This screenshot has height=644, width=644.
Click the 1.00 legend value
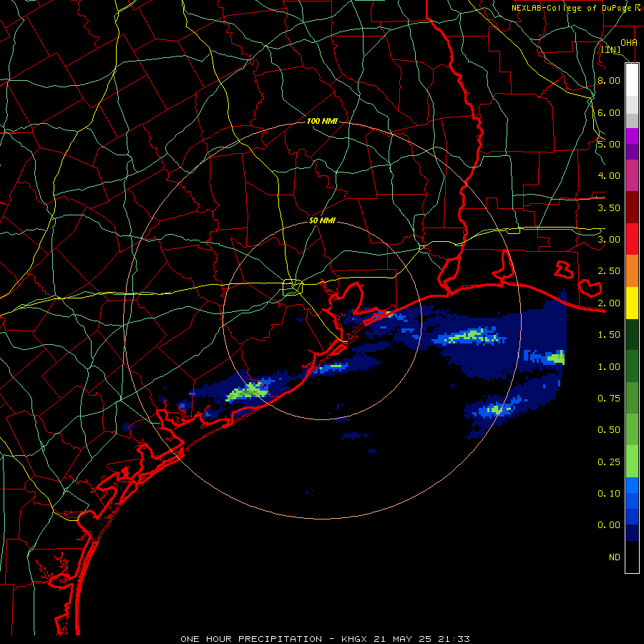click(x=609, y=367)
